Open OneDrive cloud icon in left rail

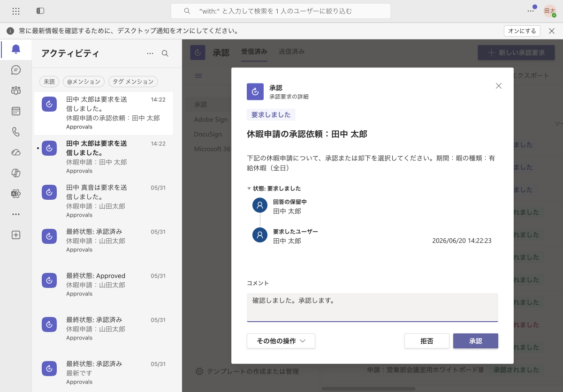[x=16, y=152]
